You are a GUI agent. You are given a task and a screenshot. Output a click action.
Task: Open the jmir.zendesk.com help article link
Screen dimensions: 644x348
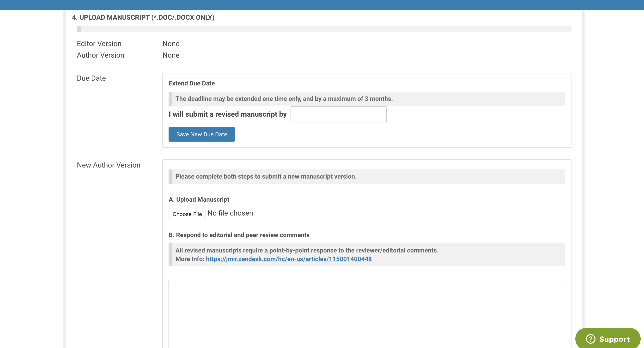coord(288,259)
